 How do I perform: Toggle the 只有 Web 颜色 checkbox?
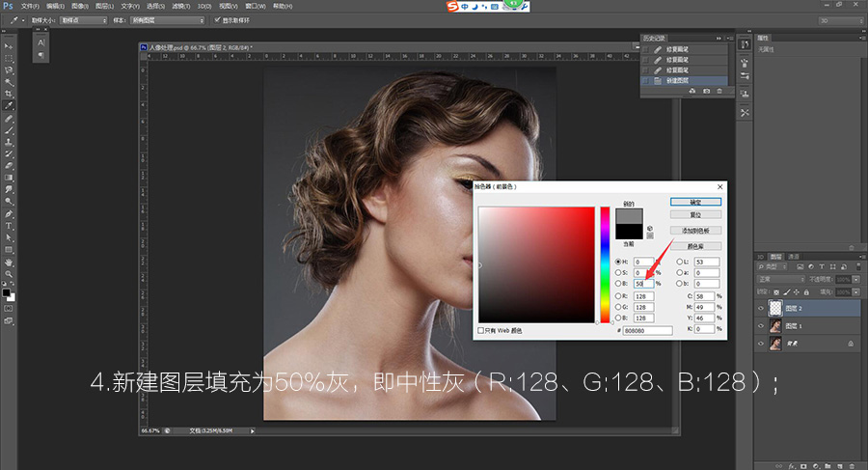[481, 330]
